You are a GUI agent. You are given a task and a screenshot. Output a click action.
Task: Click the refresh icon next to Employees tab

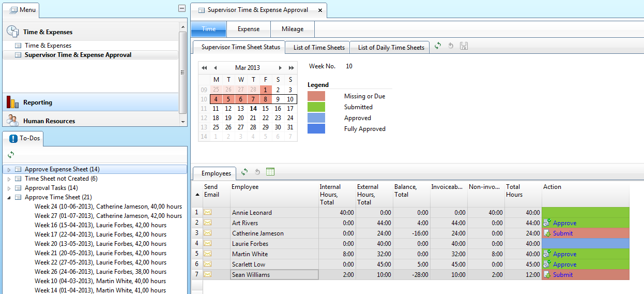tap(244, 172)
